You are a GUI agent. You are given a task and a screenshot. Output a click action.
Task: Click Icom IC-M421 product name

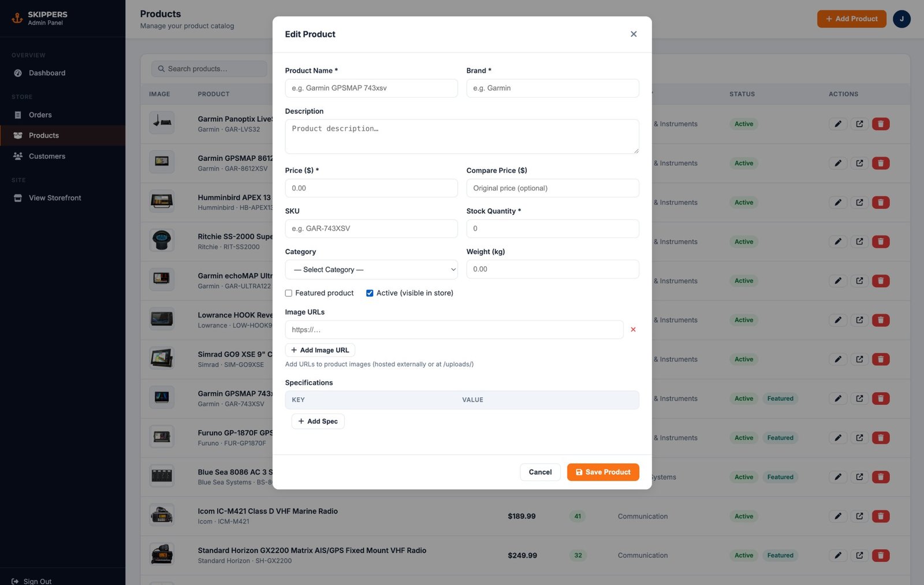pos(267,511)
